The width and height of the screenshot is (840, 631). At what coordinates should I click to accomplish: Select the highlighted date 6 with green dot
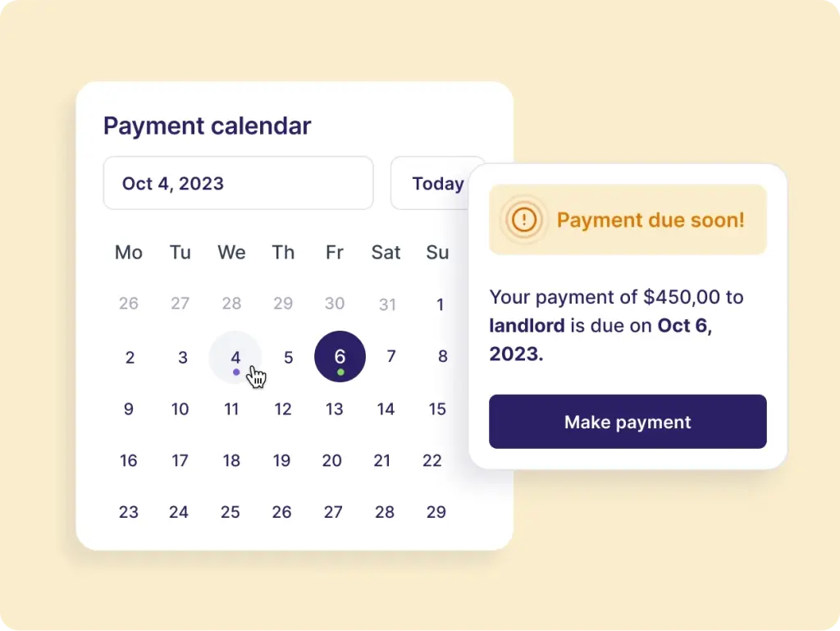coord(340,357)
